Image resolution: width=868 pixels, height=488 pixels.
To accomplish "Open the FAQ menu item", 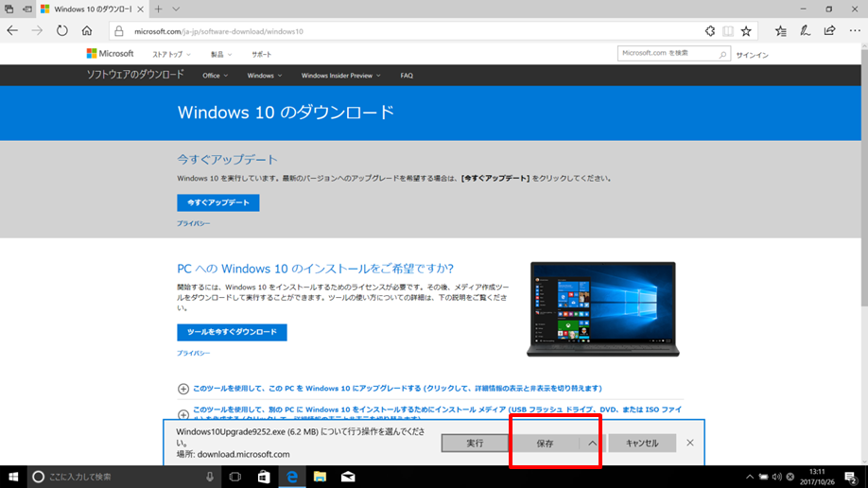I will 407,76.
